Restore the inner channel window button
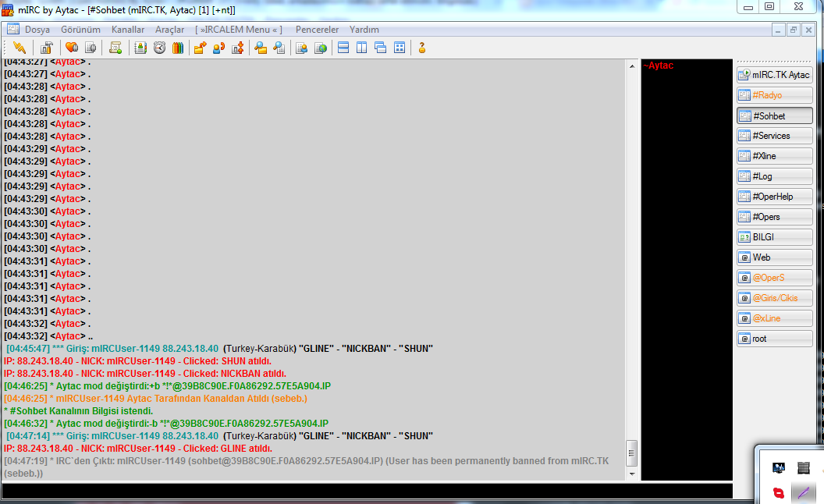Image resolution: width=824 pixels, height=504 pixels. point(793,30)
